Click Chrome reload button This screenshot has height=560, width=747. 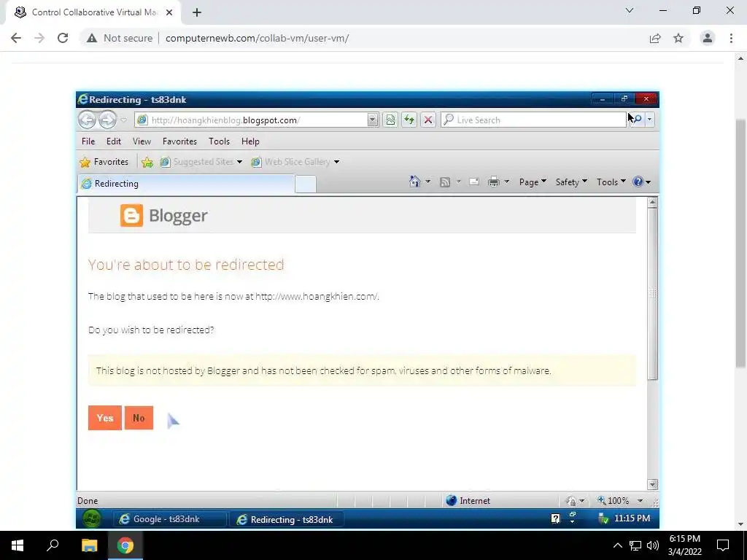coord(63,38)
